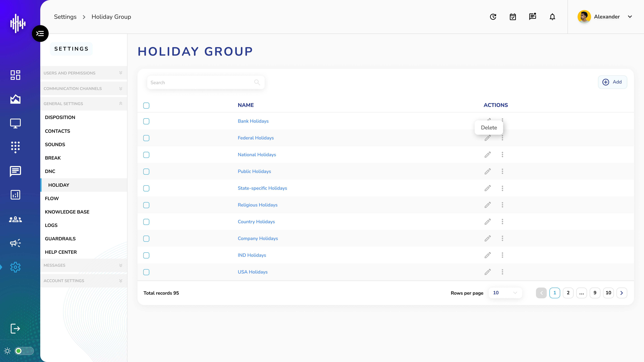Viewport: 644px width, 362px height.
Task: Click the logout icon in sidebar
Action: coord(15,328)
